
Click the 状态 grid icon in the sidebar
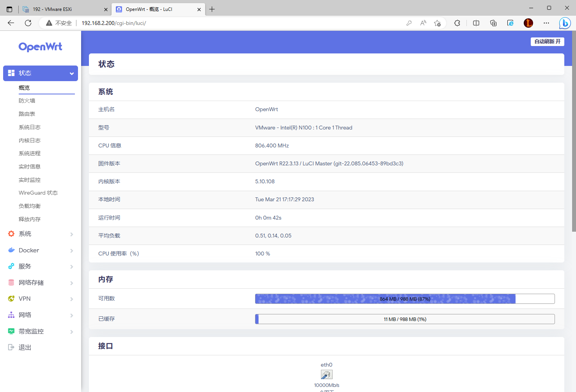pyautogui.click(x=11, y=73)
